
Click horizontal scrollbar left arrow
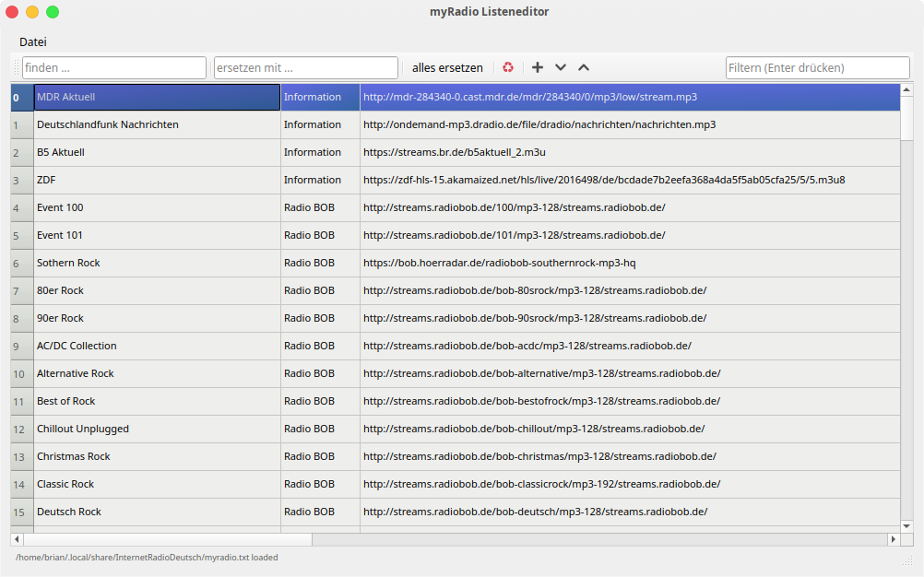(17, 538)
